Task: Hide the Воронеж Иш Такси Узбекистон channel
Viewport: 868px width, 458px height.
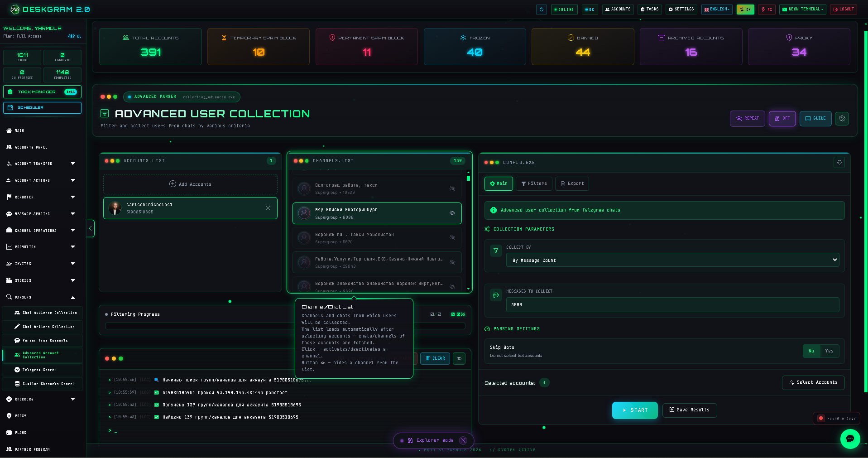Action: [x=452, y=237]
